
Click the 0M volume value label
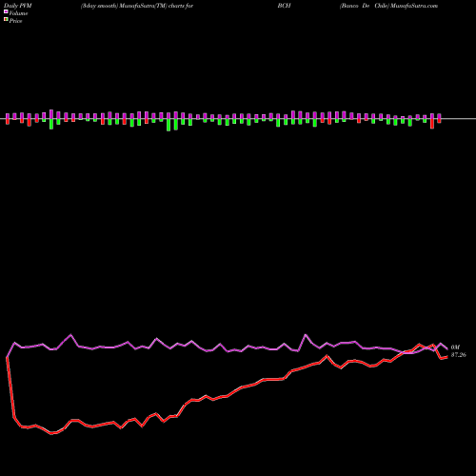[x=455, y=347]
